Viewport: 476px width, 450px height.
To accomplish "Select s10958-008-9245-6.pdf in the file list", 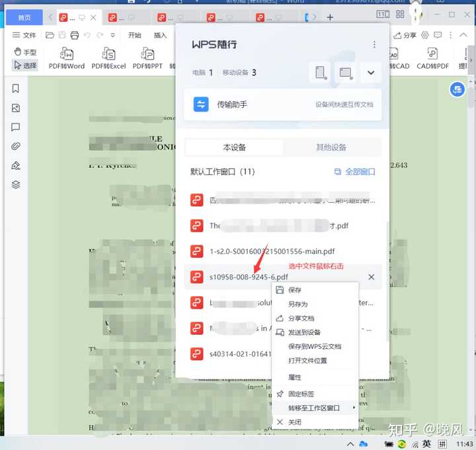I will pos(283,277).
